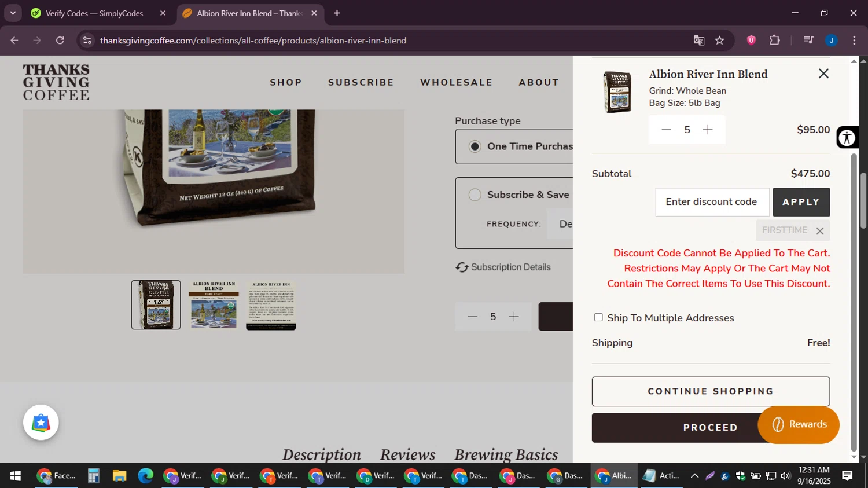Reload the current page
Screen dimensions: 868x488
(x=60, y=41)
